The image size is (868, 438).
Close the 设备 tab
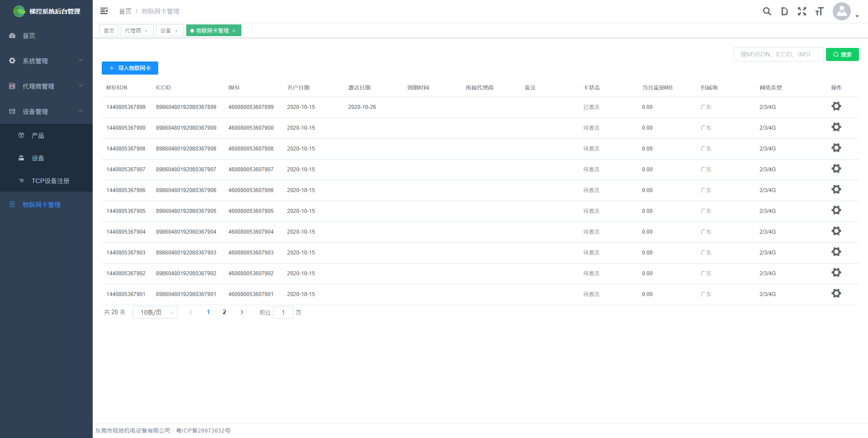point(176,31)
